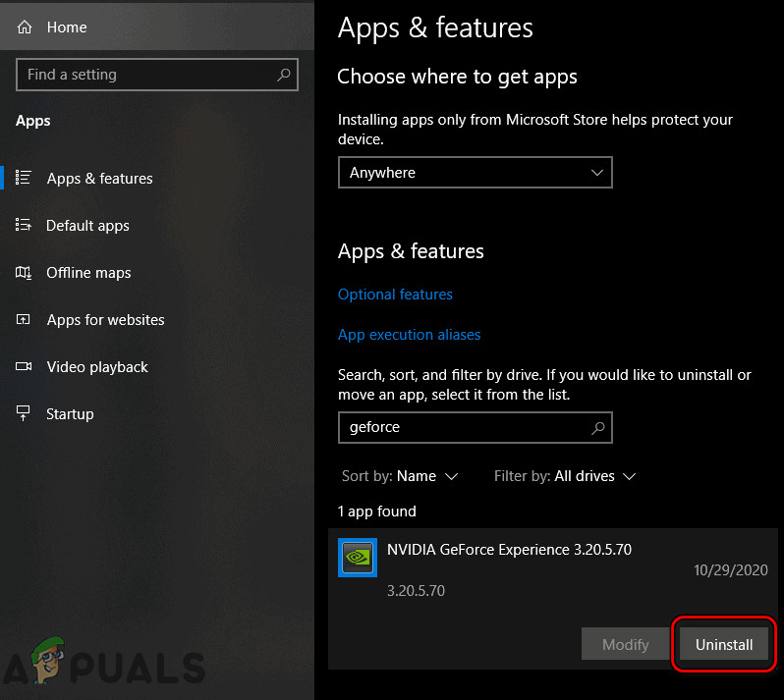The height and width of the screenshot is (700, 784).
Task: Click the Uninstall button
Action: click(723, 645)
